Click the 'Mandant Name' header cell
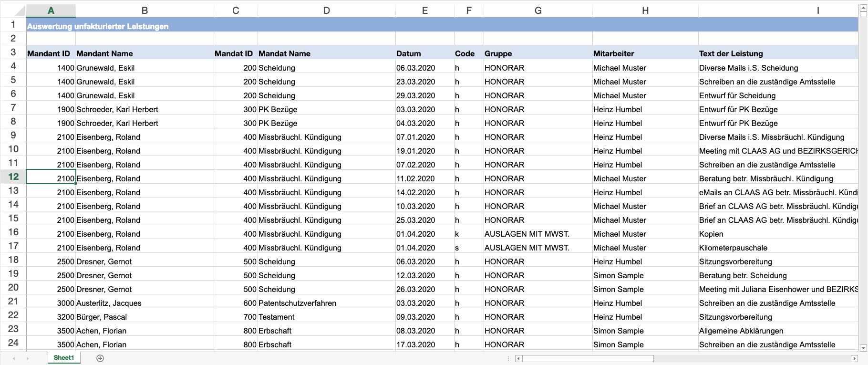The height and width of the screenshot is (365, 868). coord(145,53)
